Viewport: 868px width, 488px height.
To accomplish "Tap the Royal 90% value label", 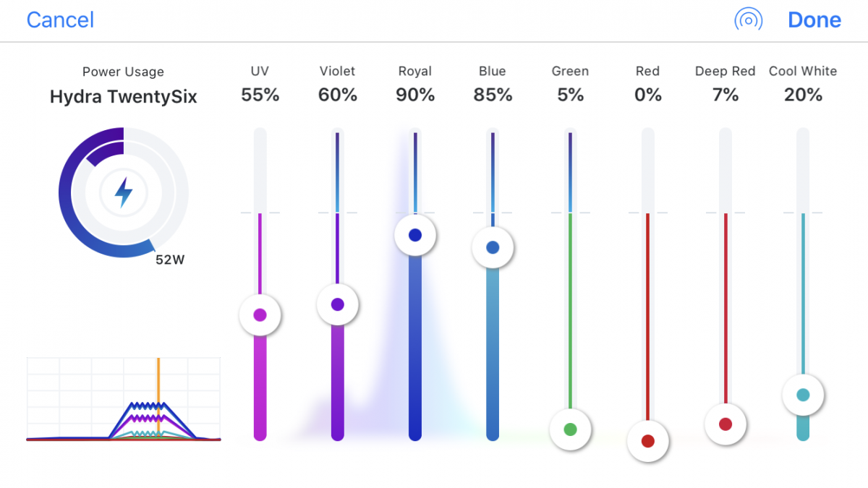I will pos(414,95).
